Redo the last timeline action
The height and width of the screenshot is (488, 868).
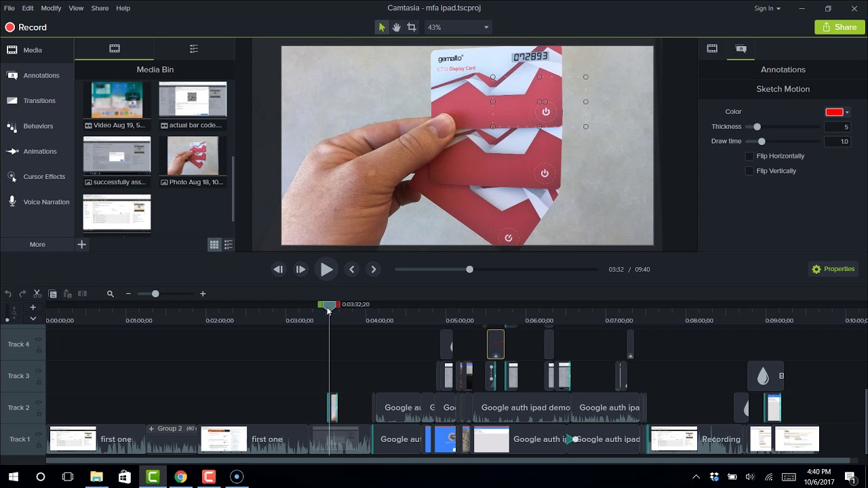point(22,293)
